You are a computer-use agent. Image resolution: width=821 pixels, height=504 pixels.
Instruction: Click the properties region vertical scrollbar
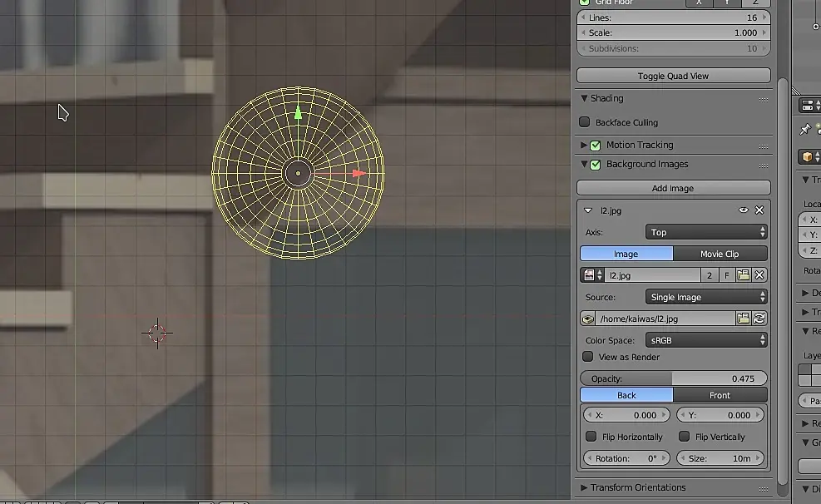783,282
